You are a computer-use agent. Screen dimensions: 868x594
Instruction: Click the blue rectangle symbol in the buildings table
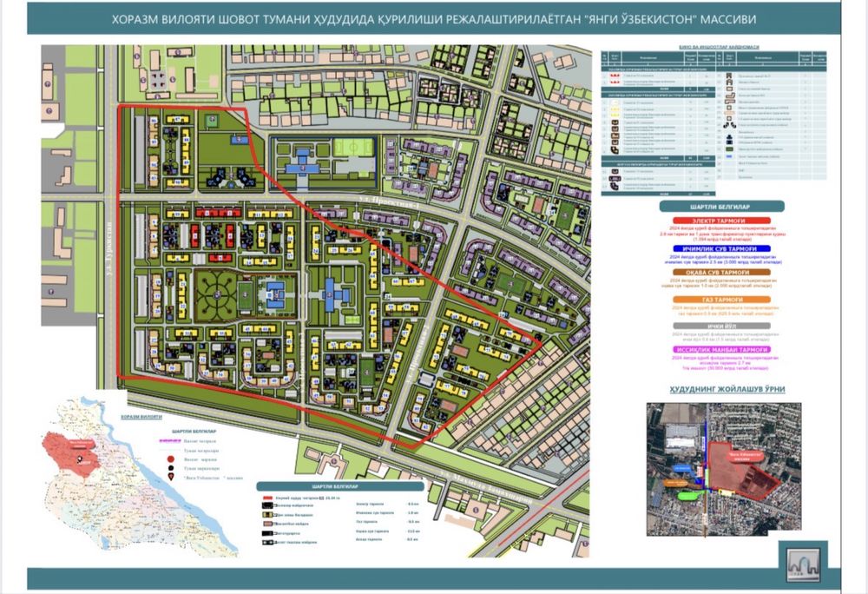coord(729,156)
